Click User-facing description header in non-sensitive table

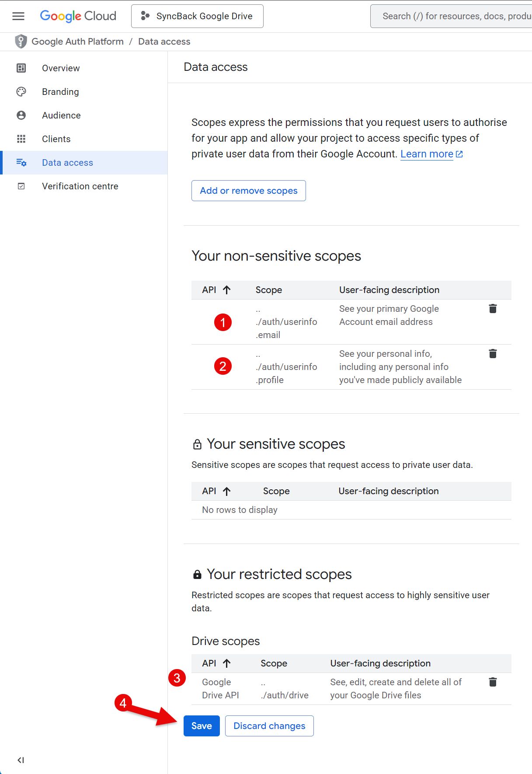[x=389, y=290]
